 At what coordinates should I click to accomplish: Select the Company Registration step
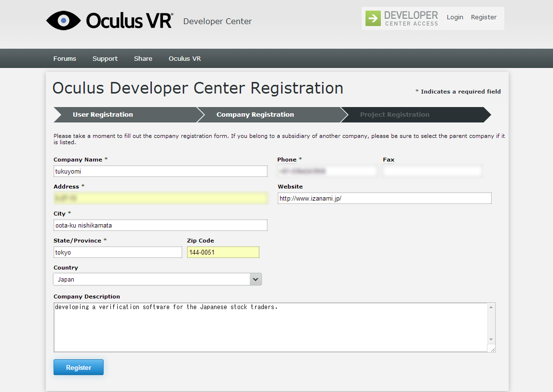click(272, 115)
